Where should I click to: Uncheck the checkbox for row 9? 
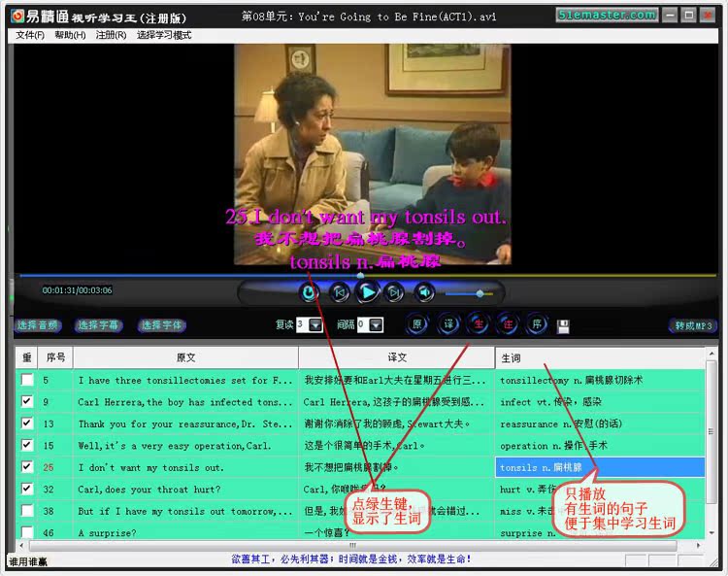(x=27, y=401)
